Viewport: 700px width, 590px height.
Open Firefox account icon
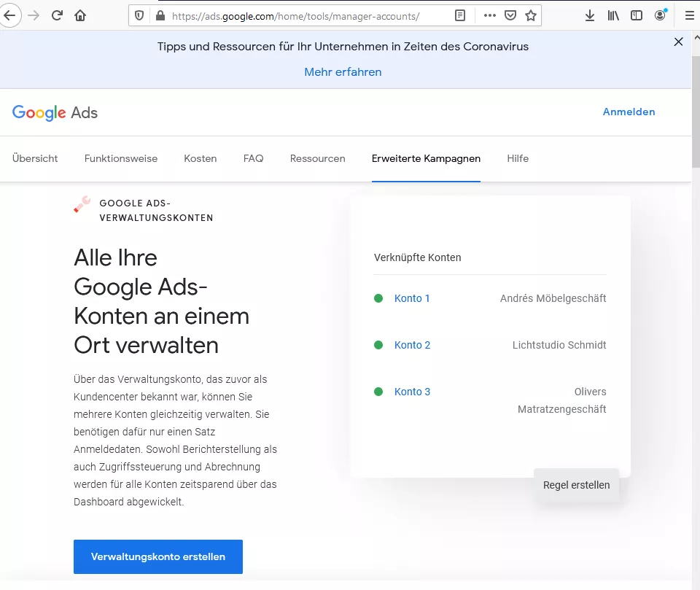(x=660, y=15)
